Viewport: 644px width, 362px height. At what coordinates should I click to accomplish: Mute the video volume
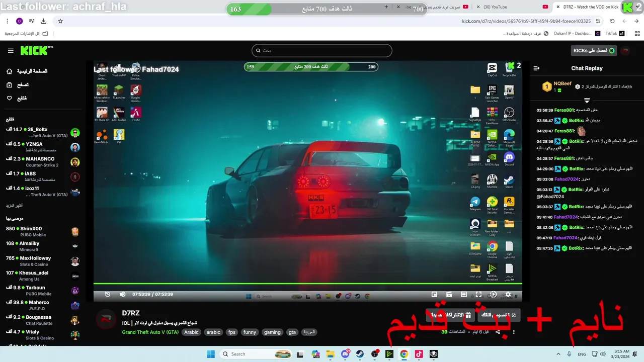click(x=122, y=294)
